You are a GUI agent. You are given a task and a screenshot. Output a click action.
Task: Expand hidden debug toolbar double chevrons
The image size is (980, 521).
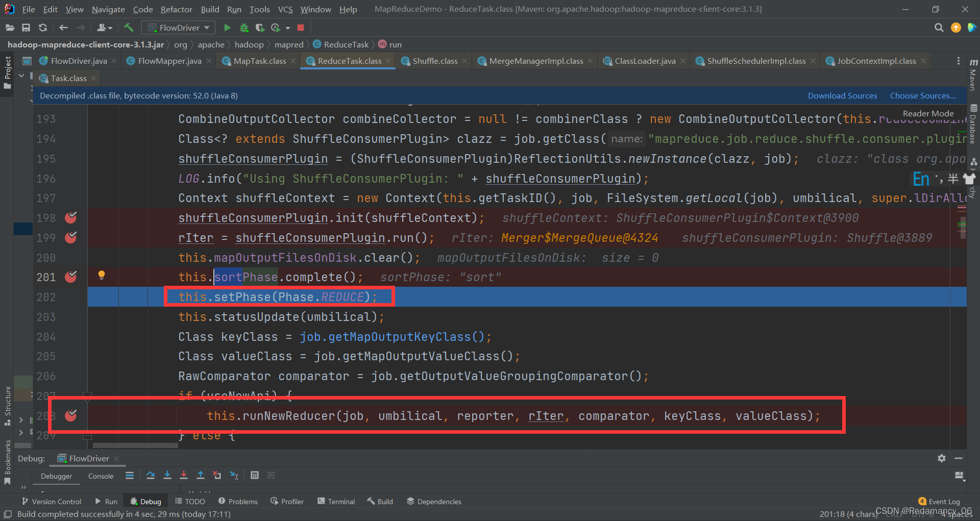23,487
